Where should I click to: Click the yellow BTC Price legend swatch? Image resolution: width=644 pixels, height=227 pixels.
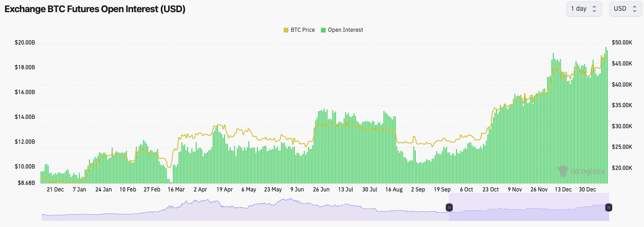286,30
